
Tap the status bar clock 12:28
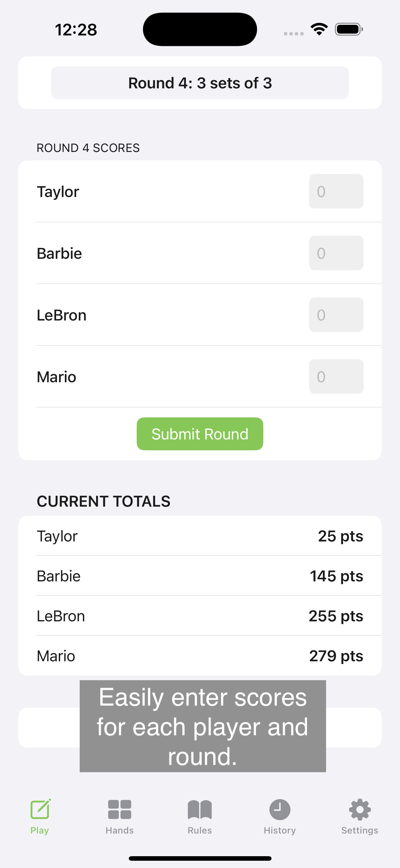click(x=76, y=30)
